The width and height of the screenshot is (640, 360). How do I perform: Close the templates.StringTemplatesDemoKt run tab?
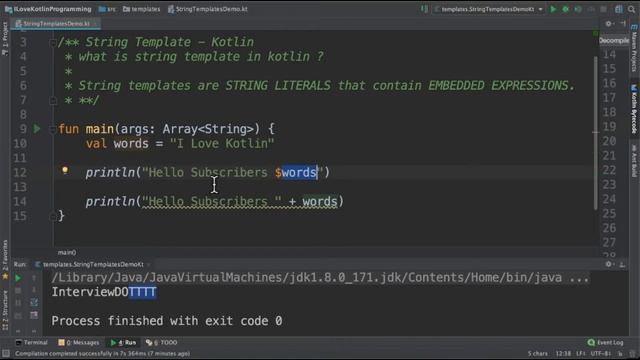pyautogui.click(x=149, y=264)
